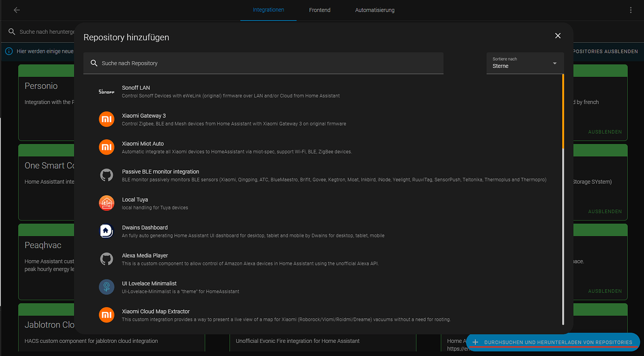Click the Sonoff logo icon
Screen dimensions: 644x356
coord(106,92)
